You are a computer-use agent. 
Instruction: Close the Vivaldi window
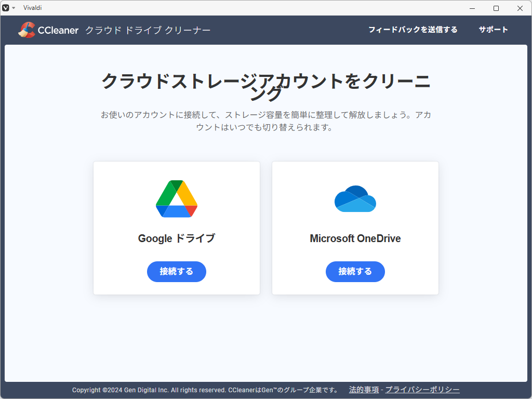[x=520, y=8]
